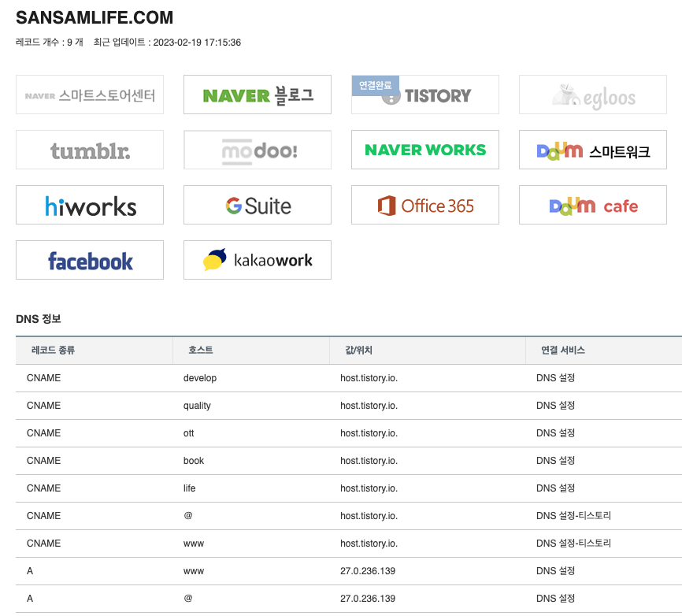The image size is (682, 616).
Task: Select the tumblr service card
Action: pyautogui.click(x=90, y=150)
